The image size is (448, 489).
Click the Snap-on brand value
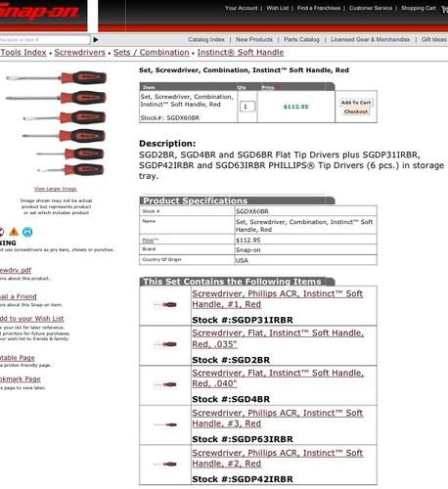(248, 250)
